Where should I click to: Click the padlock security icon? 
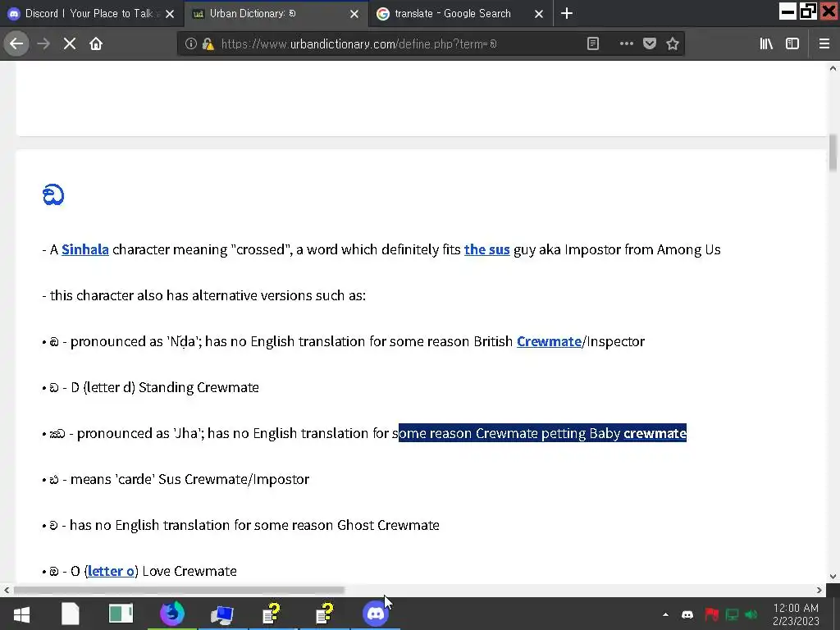coord(208,44)
